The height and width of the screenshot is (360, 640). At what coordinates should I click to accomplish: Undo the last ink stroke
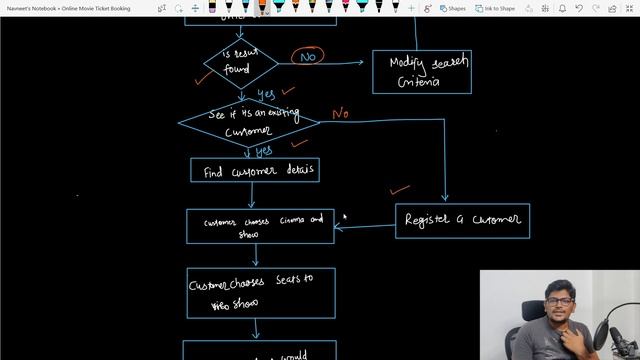(579, 8)
